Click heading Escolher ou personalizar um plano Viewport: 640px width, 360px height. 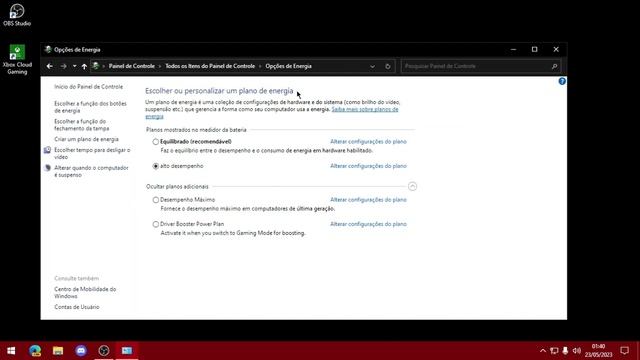coord(219,91)
